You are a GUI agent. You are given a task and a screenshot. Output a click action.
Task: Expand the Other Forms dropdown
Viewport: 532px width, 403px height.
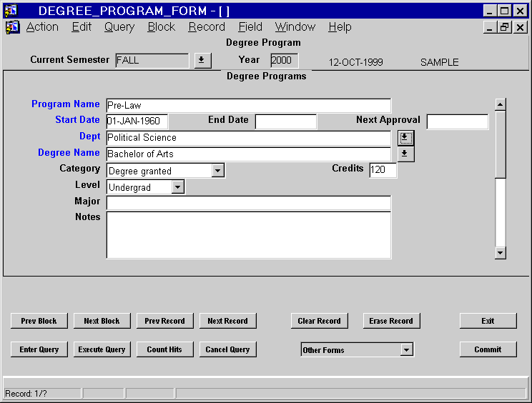[406, 349]
